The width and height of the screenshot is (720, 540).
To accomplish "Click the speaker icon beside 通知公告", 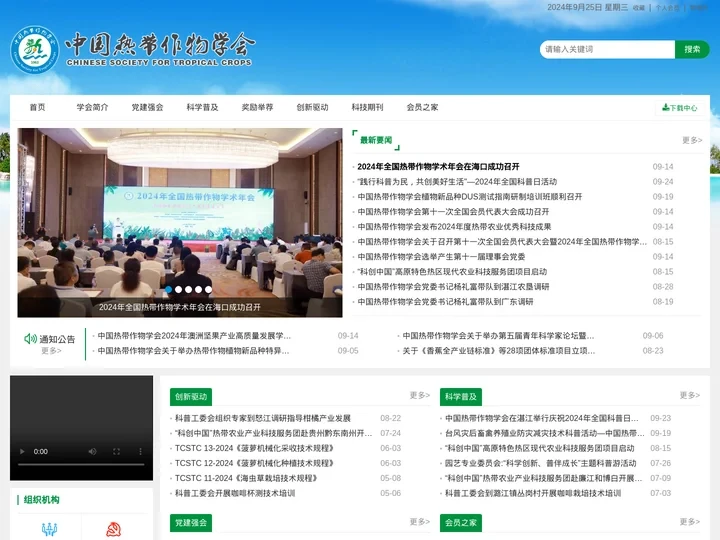I will 30,339.
